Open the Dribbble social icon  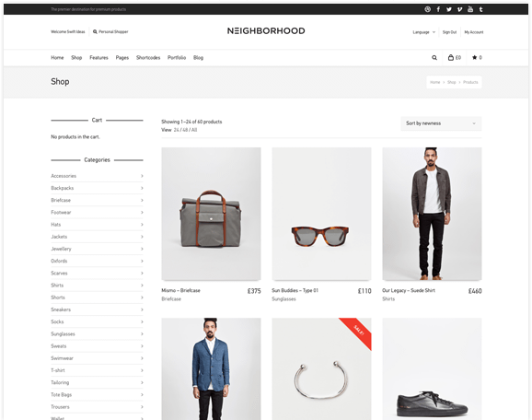coord(427,9)
